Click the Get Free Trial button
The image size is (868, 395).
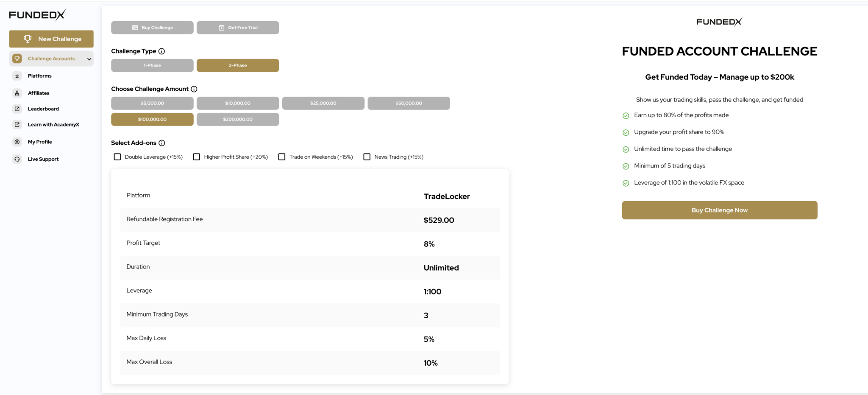click(x=237, y=27)
